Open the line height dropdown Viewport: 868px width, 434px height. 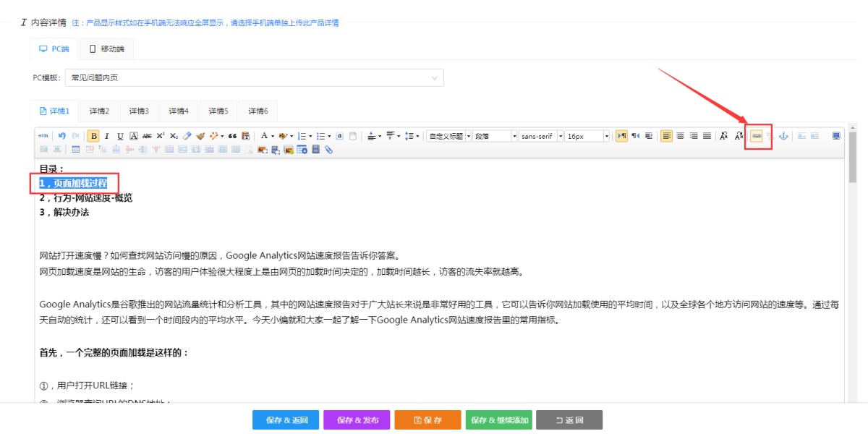pos(417,136)
